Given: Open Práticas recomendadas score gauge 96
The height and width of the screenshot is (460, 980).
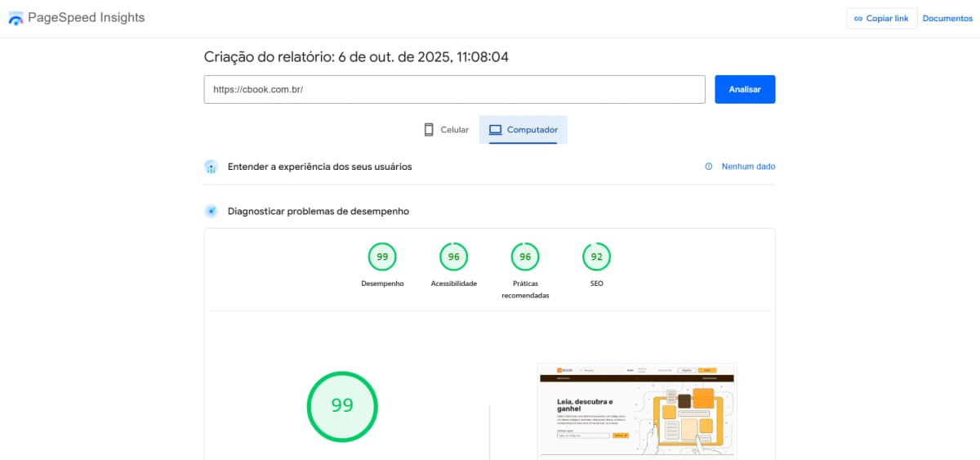Looking at the screenshot, I should pyautogui.click(x=525, y=257).
